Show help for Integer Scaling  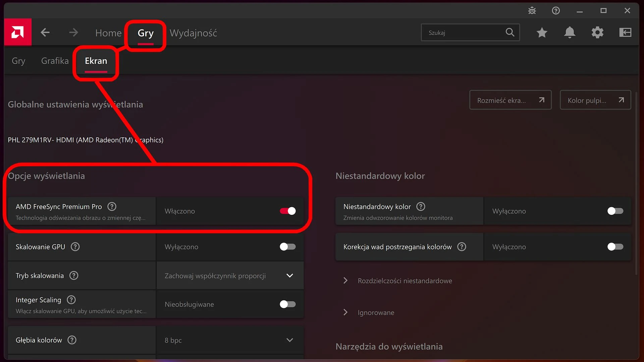pyautogui.click(x=71, y=300)
